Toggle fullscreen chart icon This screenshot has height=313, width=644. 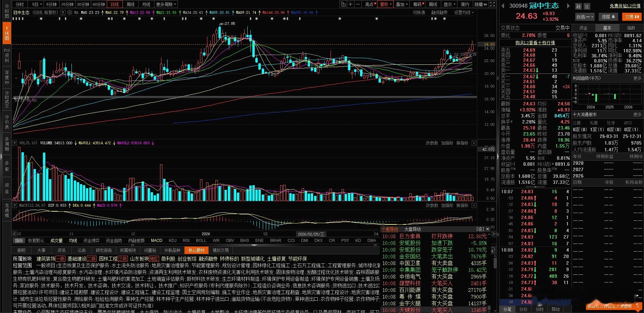492,4
